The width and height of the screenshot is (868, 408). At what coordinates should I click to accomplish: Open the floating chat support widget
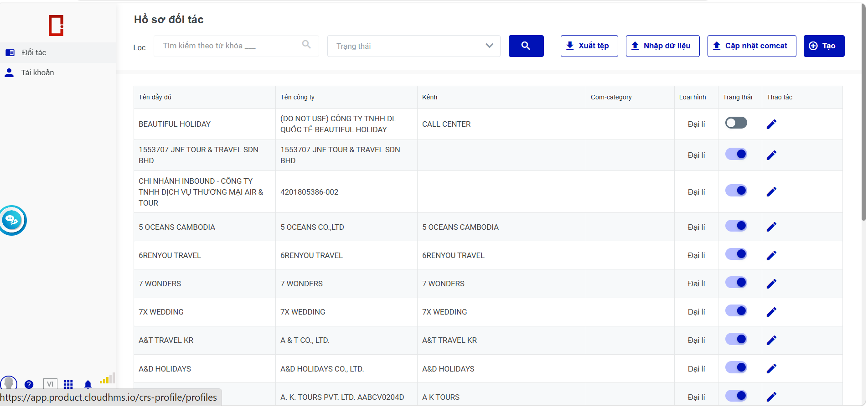[x=12, y=221]
